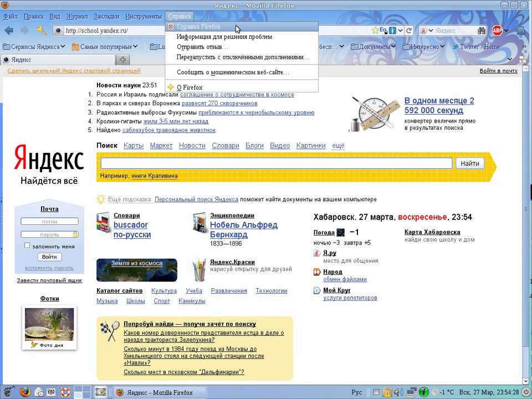The width and height of the screenshot is (532, 399).
Task: Expand Самые популярные bookmarks folder
Action: [x=105, y=47]
